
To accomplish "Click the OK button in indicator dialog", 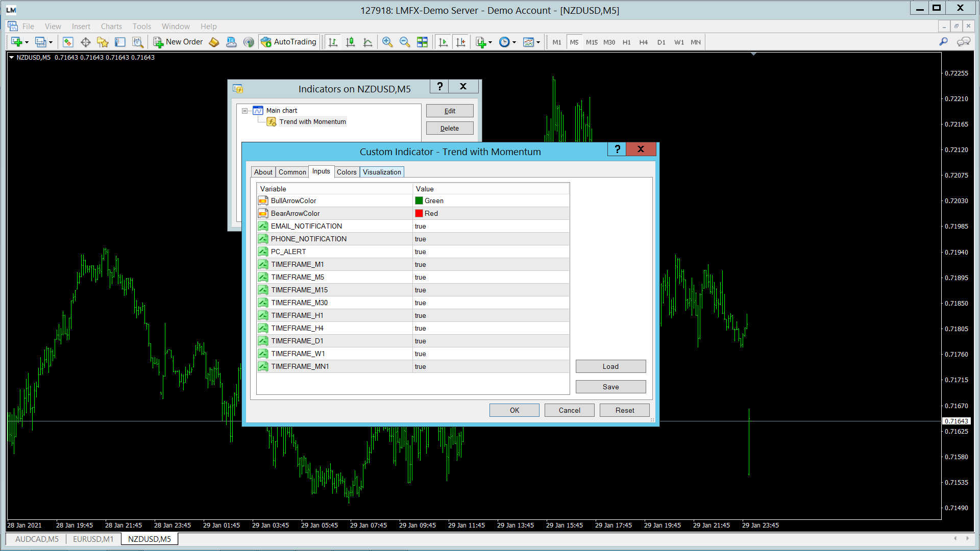I will [x=514, y=411].
